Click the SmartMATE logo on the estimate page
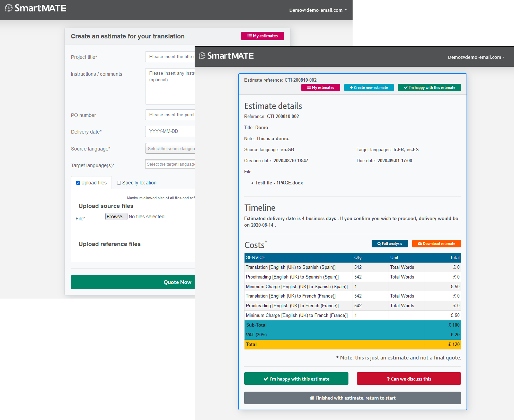Screen dimensions: 514x420 [226, 56]
